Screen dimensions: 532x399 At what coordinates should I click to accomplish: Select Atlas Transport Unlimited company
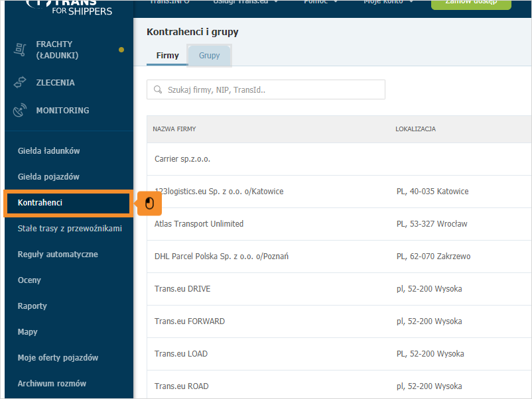click(339, 224)
